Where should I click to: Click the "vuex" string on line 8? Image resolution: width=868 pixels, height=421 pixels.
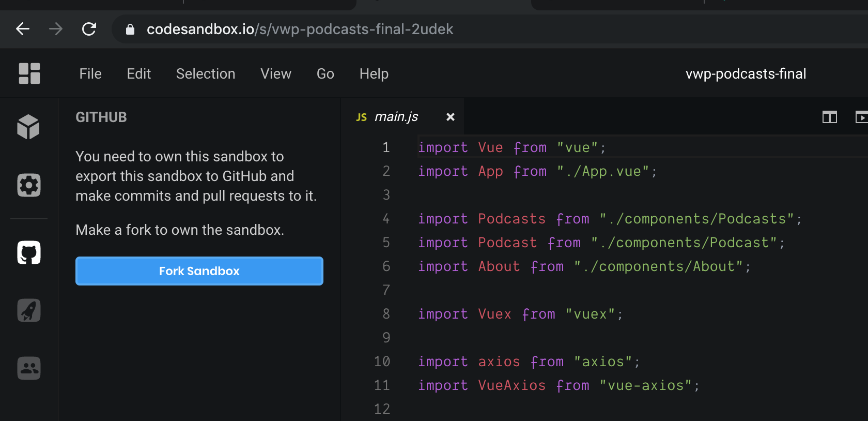590,314
